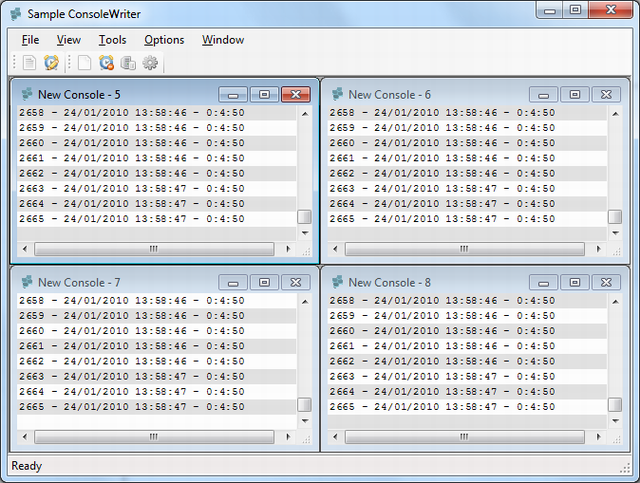Click the vertical scrollbar thumb in New Console - 5
The height and width of the screenshot is (483, 640).
[304, 217]
